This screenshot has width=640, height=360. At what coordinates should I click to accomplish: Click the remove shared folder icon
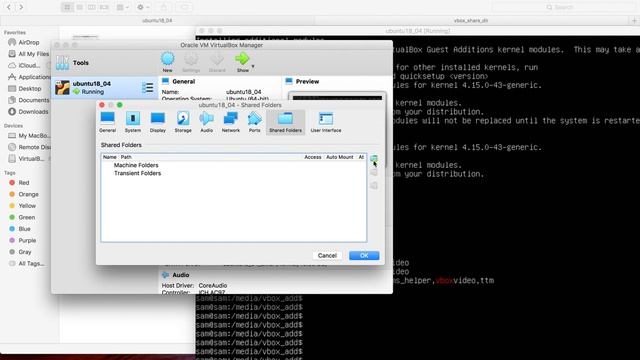(x=374, y=186)
